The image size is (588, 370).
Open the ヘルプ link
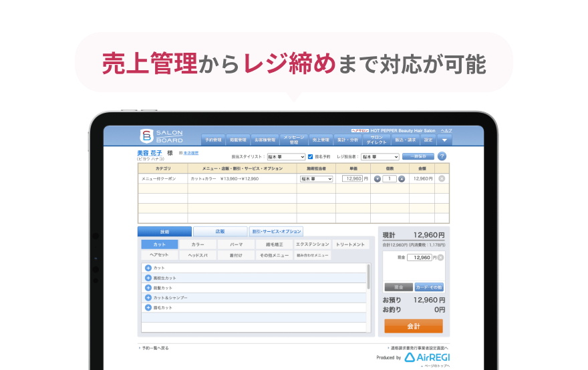(446, 130)
